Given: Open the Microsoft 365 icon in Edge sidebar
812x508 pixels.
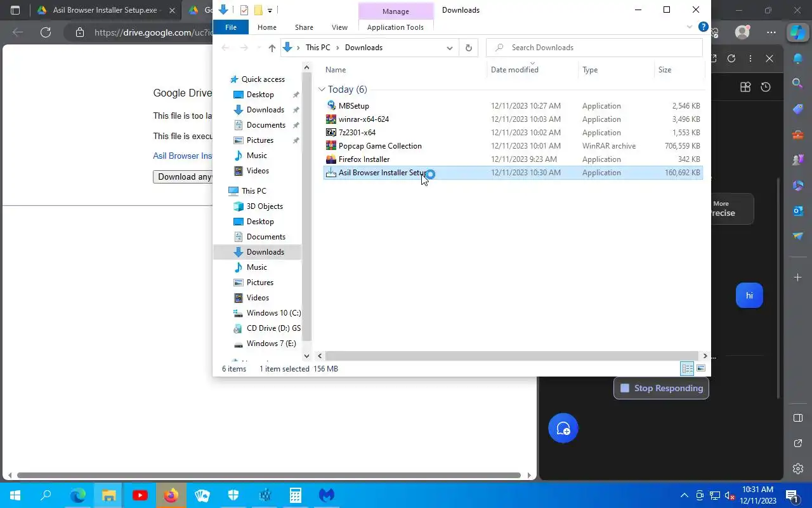Looking at the screenshot, I should coord(798,185).
